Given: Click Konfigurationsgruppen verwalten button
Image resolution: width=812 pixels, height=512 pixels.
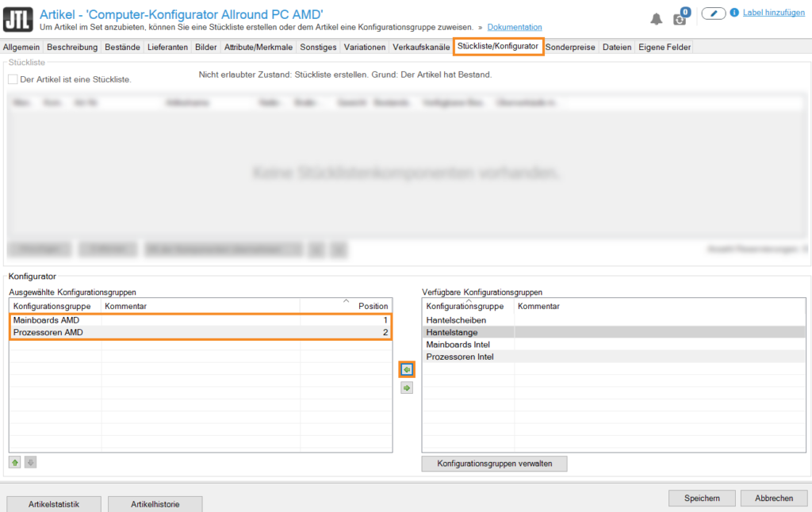Looking at the screenshot, I should pos(494,463).
